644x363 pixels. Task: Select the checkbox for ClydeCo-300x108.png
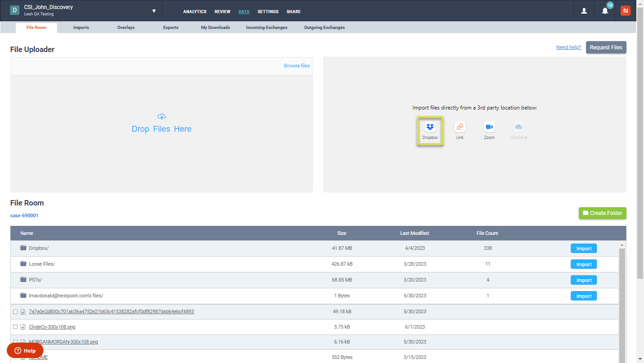click(x=15, y=327)
